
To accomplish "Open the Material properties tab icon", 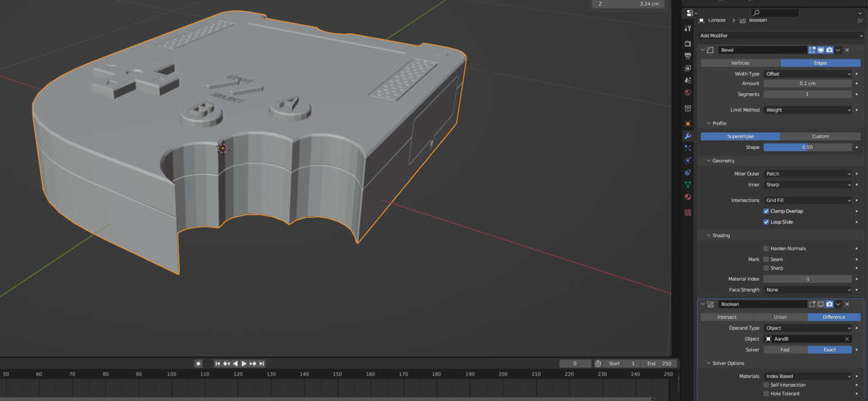I will point(688,197).
